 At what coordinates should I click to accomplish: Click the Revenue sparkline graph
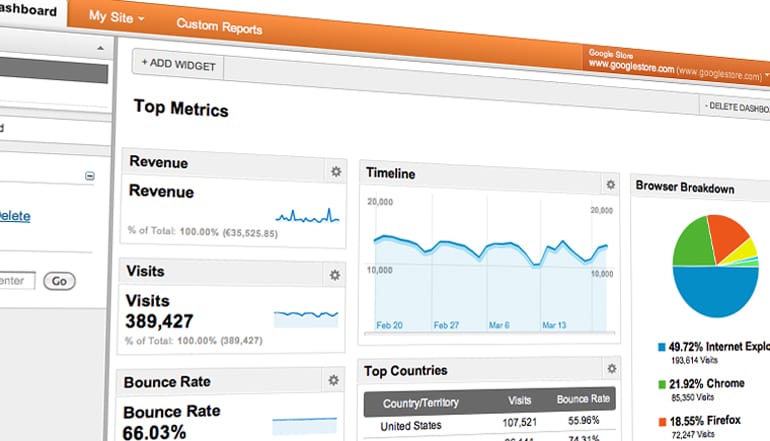[x=307, y=215]
